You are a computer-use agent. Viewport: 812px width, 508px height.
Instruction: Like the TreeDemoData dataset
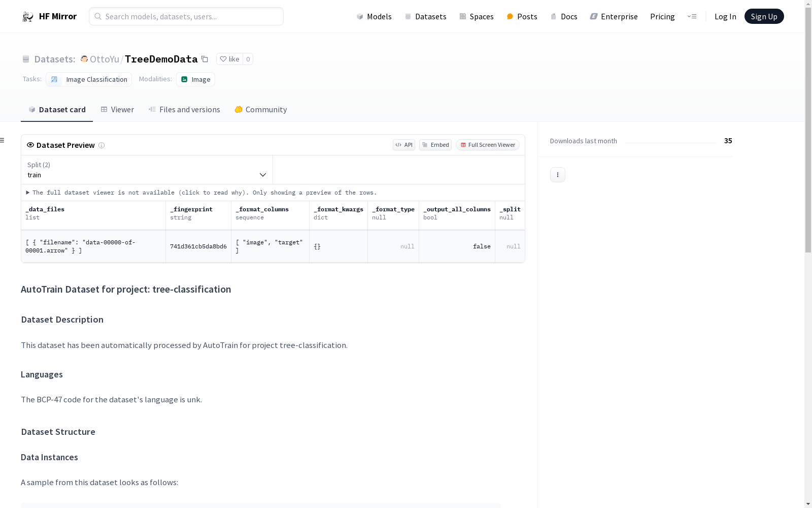[x=229, y=59]
